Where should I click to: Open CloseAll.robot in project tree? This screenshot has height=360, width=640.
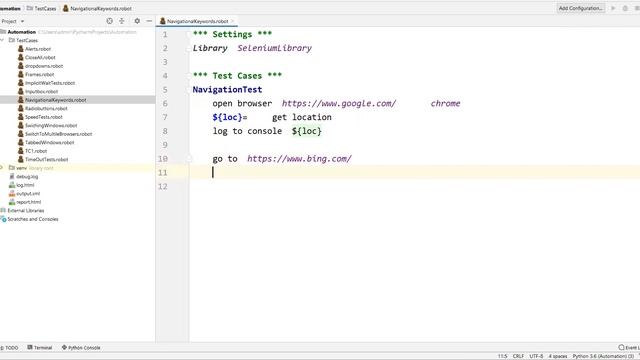pos(40,58)
